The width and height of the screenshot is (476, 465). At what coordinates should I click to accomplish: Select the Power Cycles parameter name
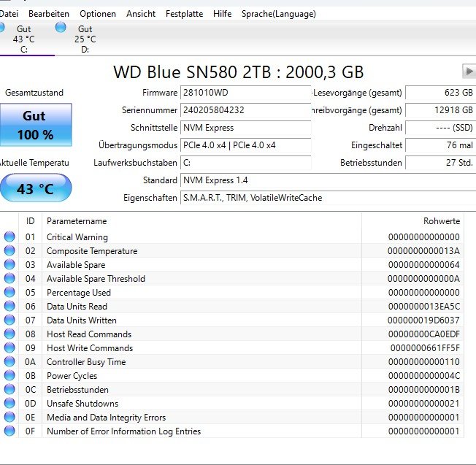pos(72,376)
